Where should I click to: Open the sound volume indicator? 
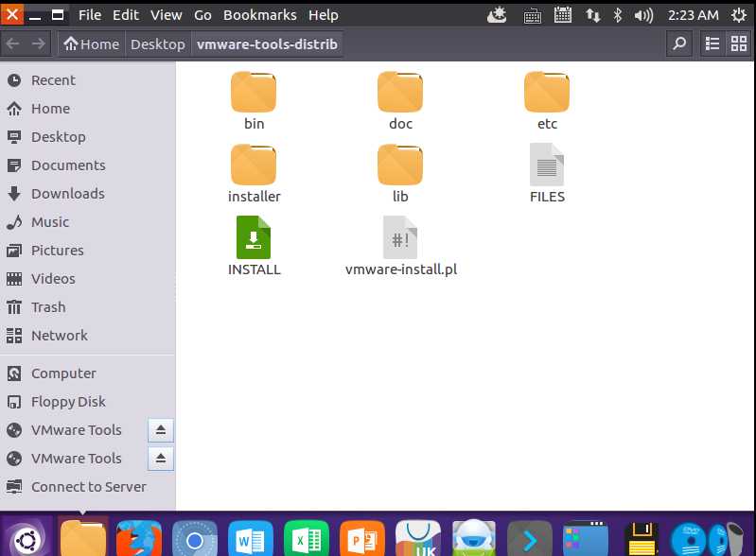[x=643, y=15]
